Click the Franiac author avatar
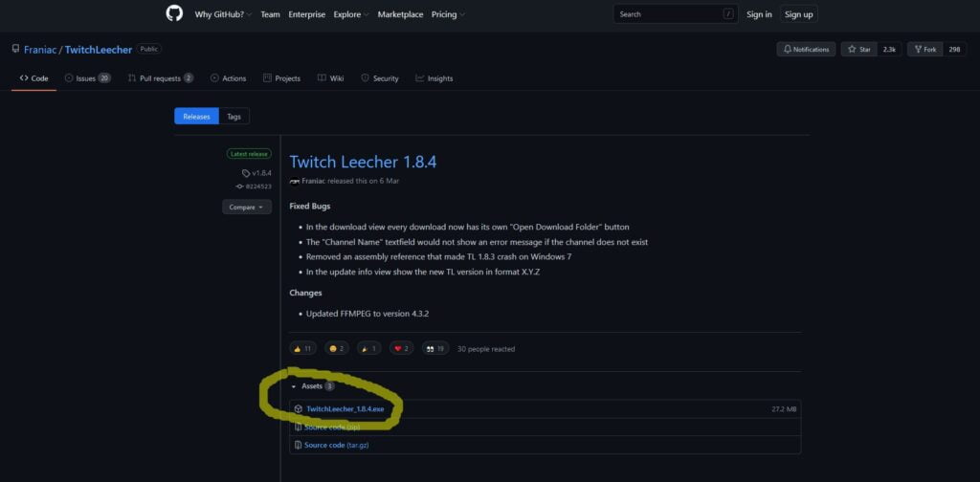980x482 pixels. 295,181
